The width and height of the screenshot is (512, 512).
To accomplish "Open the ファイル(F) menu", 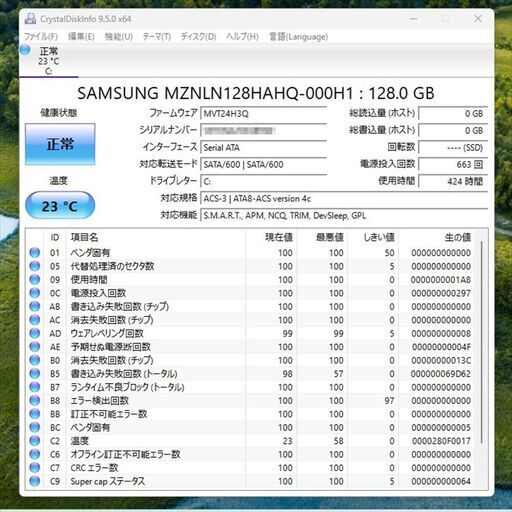I will point(41,37).
